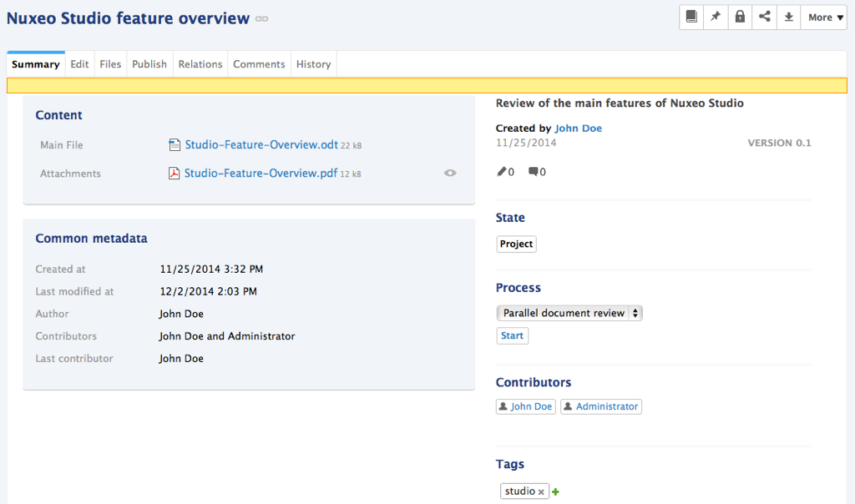Open Studio-Feature-Overview.pdf attachment link
This screenshot has height=504, width=855.
tap(261, 174)
